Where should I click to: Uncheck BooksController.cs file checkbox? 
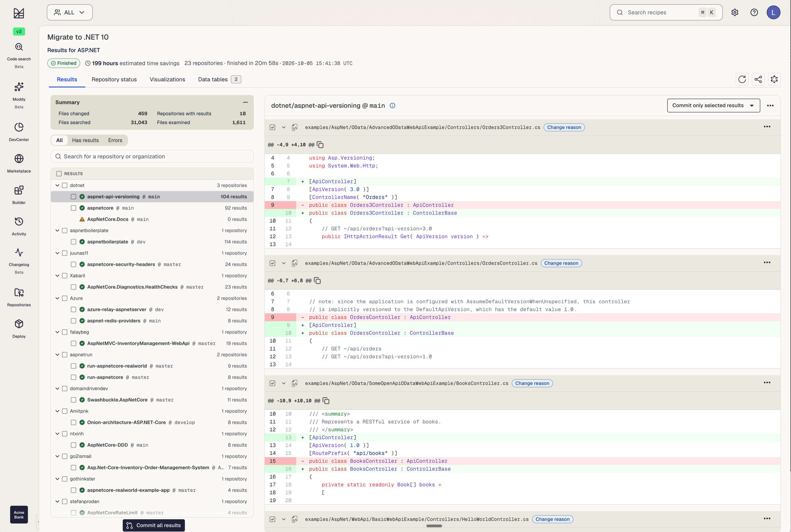click(272, 383)
